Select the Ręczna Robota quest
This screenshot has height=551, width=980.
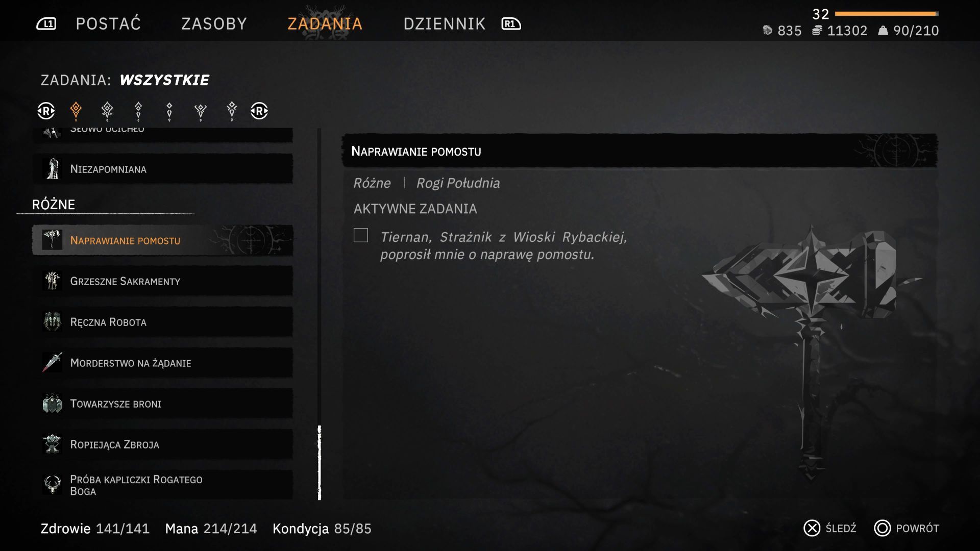point(163,321)
